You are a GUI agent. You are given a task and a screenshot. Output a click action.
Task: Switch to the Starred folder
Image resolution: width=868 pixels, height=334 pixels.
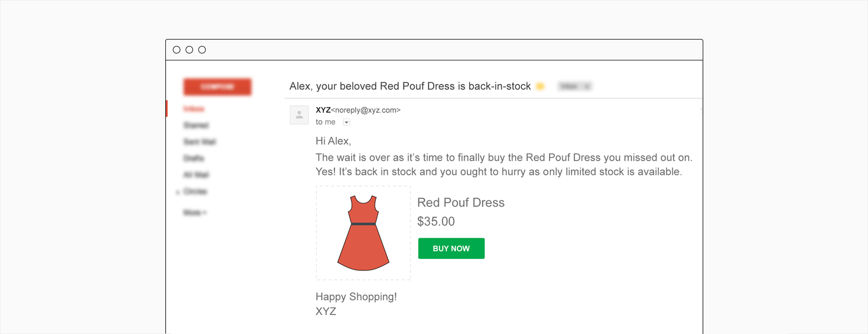pos(195,125)
